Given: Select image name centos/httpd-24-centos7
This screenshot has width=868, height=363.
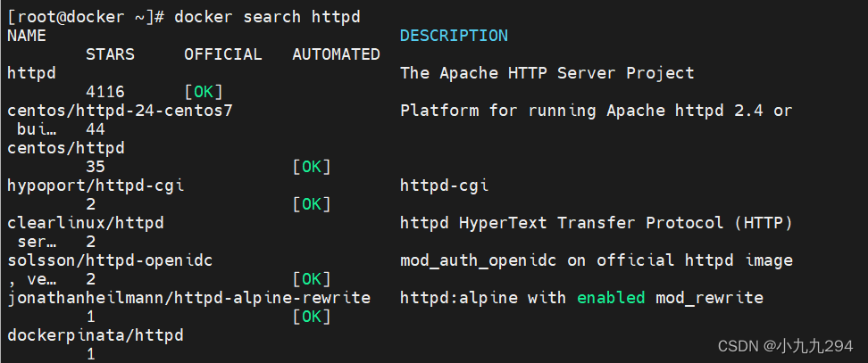Looking at the screenshot, I should [x=121, y=111].
